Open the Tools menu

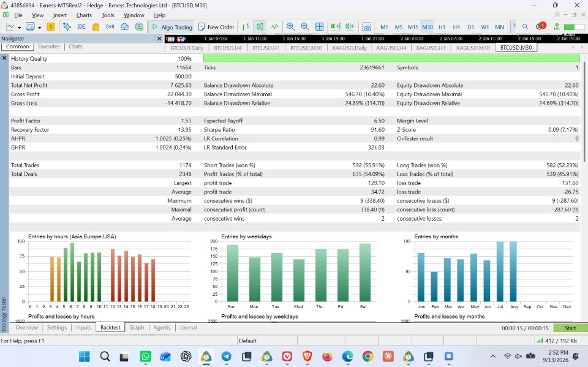(x=108, y=15)
